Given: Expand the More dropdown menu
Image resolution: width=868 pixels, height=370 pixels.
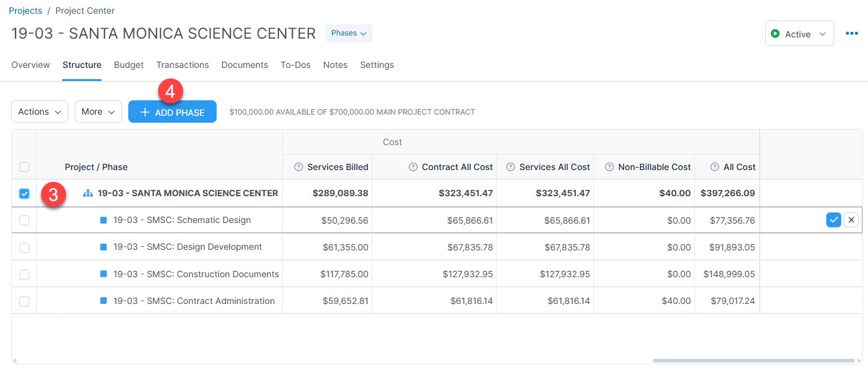Looking at the screenshot, I should click(x=98, y=111).
